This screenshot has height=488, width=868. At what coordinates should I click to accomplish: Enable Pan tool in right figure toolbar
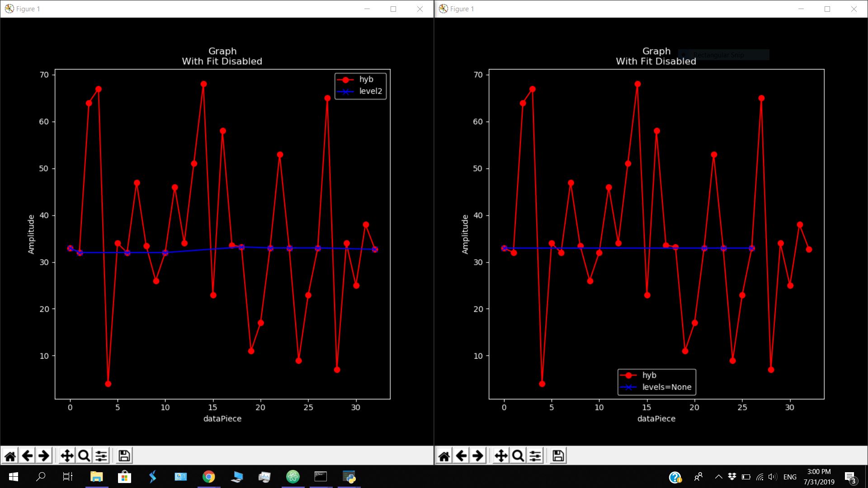pos(501,455)
